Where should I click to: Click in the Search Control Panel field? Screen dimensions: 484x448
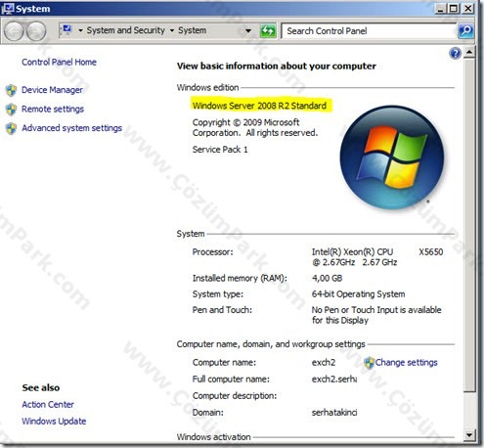click(x=369, y=31)
